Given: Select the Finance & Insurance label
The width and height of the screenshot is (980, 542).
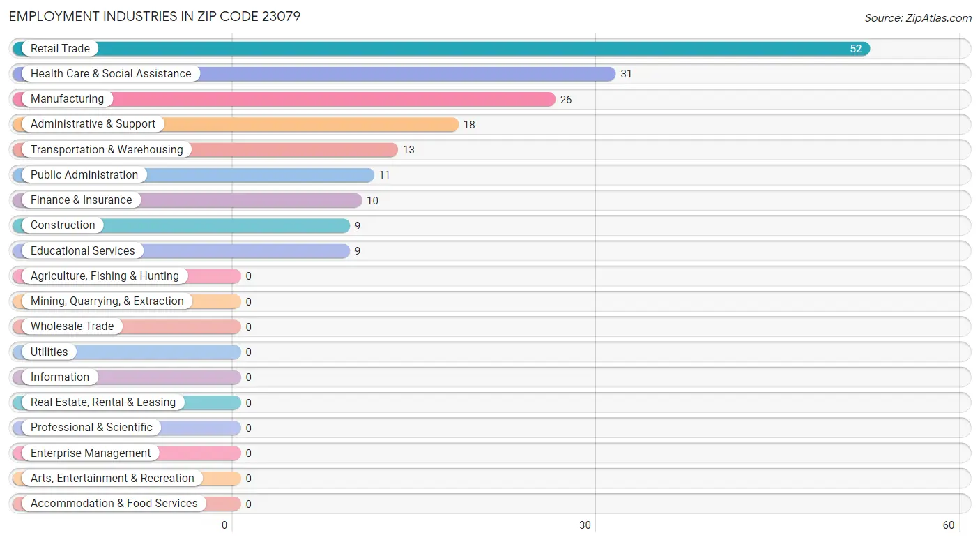Looking at the screenshot, I should (x=81, y=200).
